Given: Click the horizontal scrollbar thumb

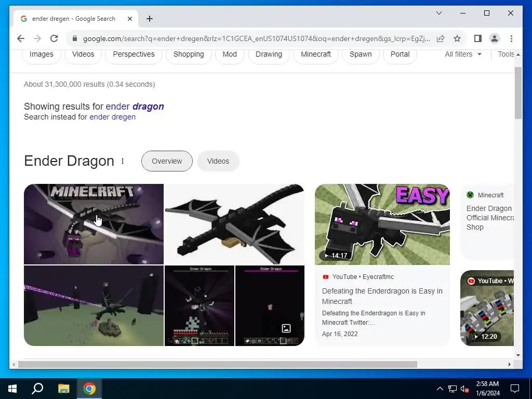Looking at the screenshot, I should 218,364.
